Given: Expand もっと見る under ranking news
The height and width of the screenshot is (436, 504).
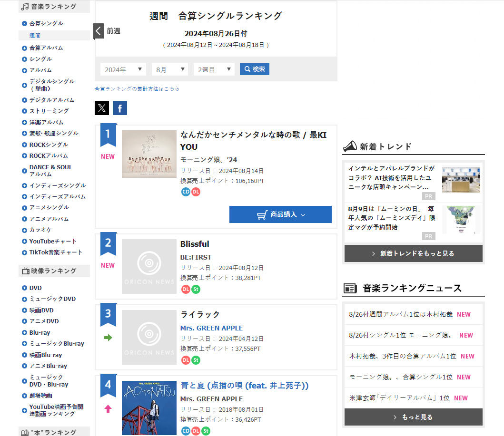Looking at the screenshot, I should click(x=414, y=417).
